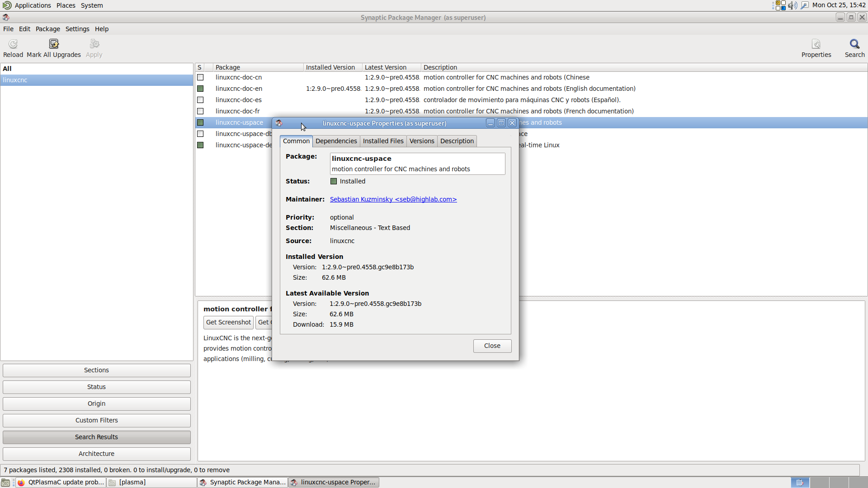The height and width of the screenshot is (488, 868).
Task: Open the Help menu
Action: pos(102,29)
